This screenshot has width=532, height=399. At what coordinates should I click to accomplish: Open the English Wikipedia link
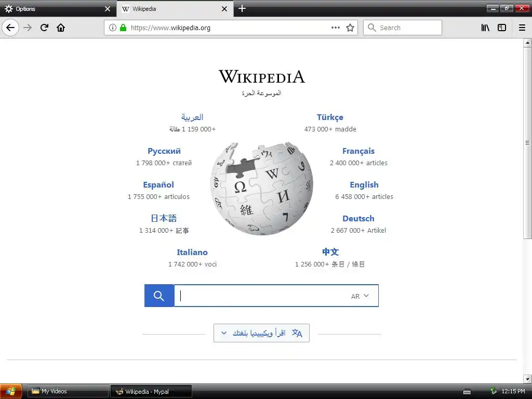click(x=364, y=185)
